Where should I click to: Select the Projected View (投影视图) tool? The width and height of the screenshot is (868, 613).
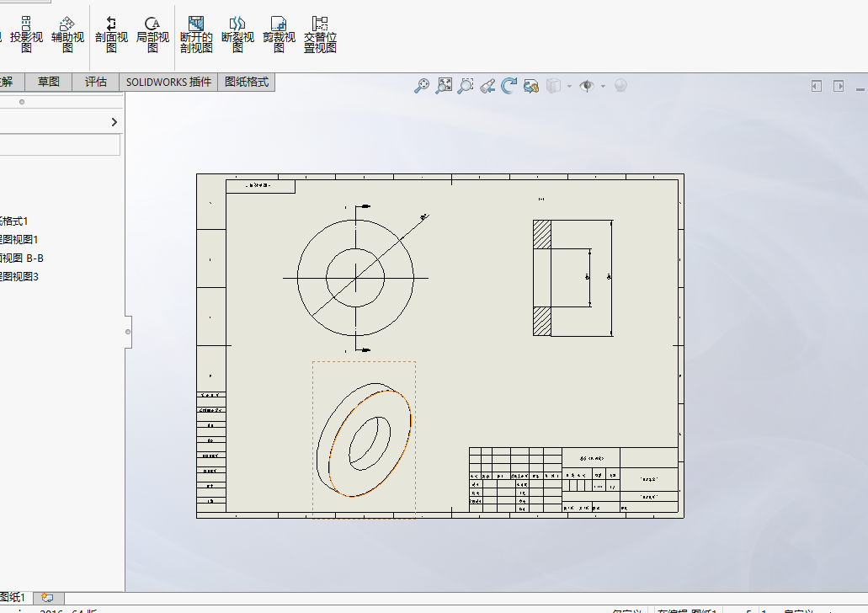(x=26, y=35)
